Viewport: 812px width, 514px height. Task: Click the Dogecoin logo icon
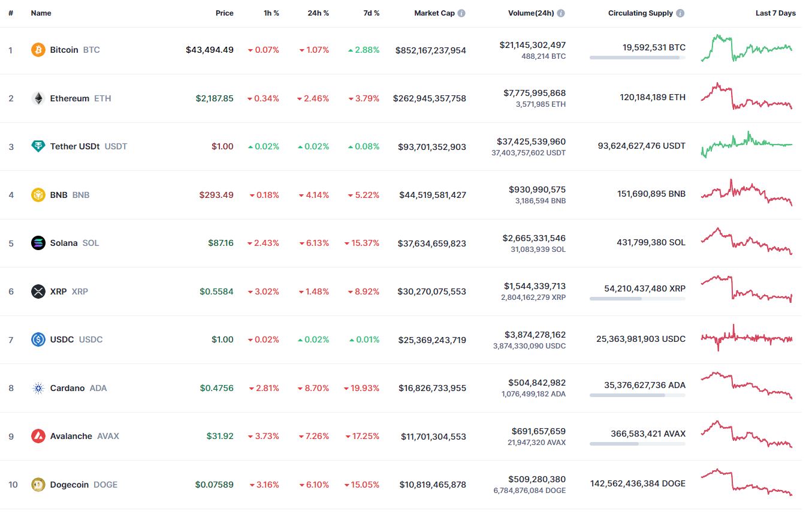coord(38,485)
